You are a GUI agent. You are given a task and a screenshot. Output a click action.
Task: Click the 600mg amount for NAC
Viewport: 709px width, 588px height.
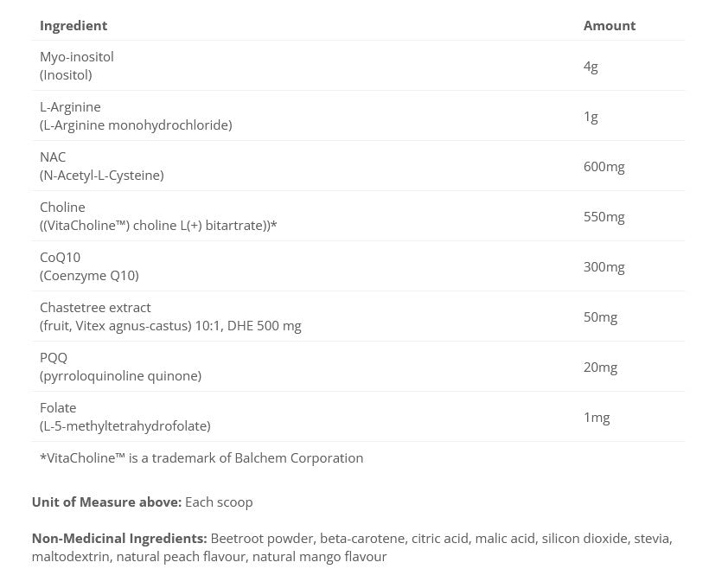(604, 166)
